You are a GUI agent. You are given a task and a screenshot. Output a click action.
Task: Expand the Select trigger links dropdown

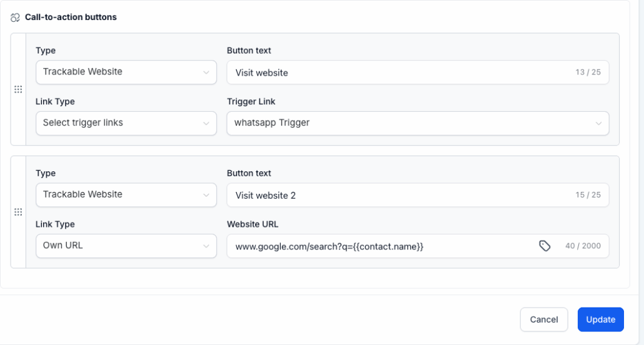click(x=126, y=123)
